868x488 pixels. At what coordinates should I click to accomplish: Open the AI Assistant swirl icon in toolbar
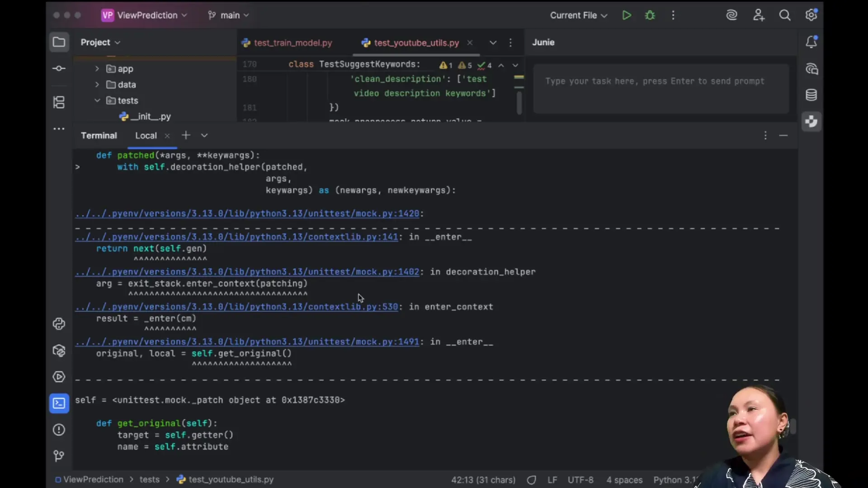[731, 15]
